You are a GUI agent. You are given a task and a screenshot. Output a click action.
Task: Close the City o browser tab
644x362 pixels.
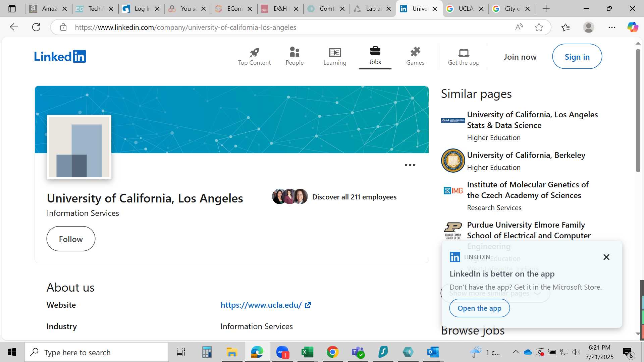click(527, 9)
